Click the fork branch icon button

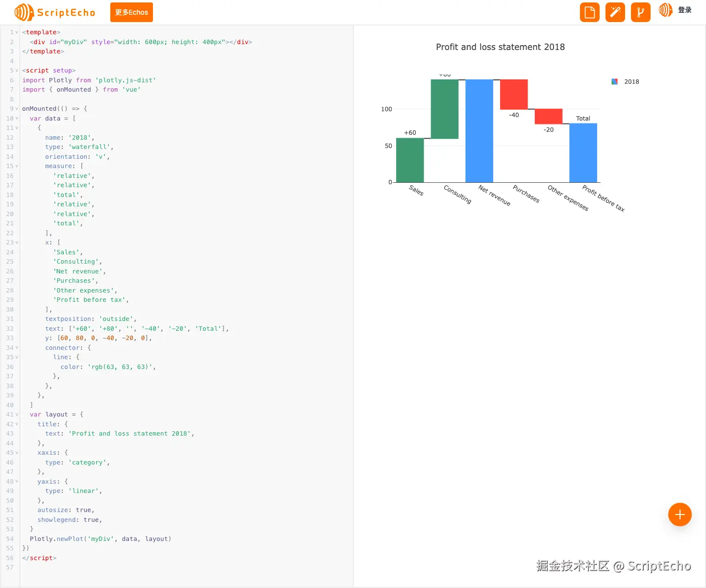pyautogui.click(x=641, y=12)
